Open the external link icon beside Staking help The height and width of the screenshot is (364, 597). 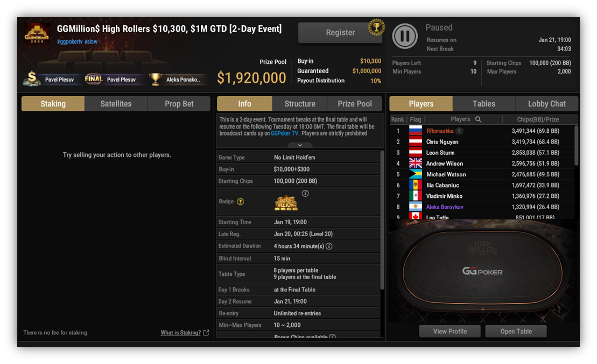(x=206, y=332)
